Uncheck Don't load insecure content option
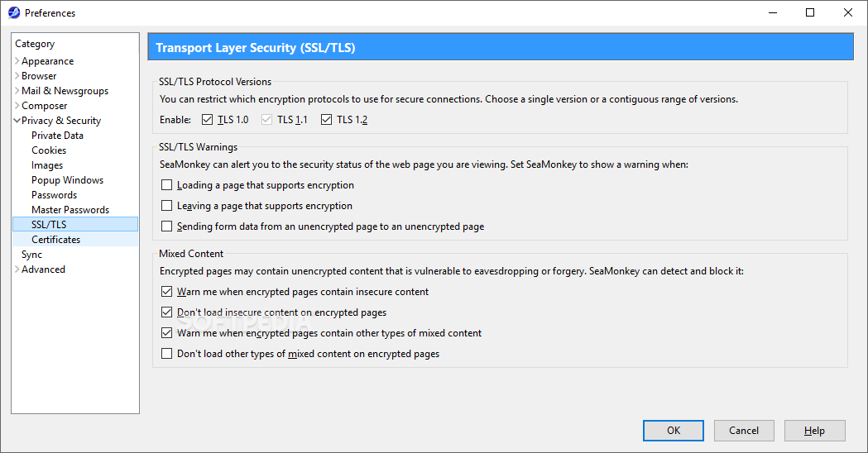This screenshot has height=453, width=868. pos(166,312)
